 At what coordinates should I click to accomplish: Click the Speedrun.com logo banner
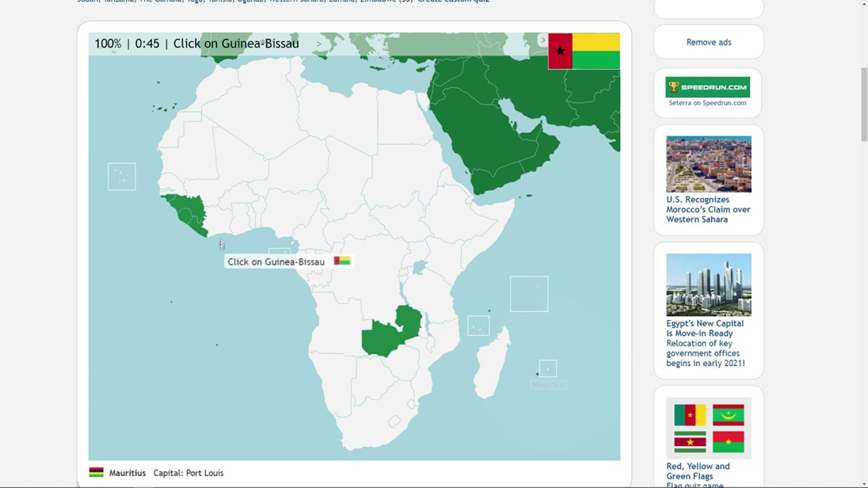(707, 87)
